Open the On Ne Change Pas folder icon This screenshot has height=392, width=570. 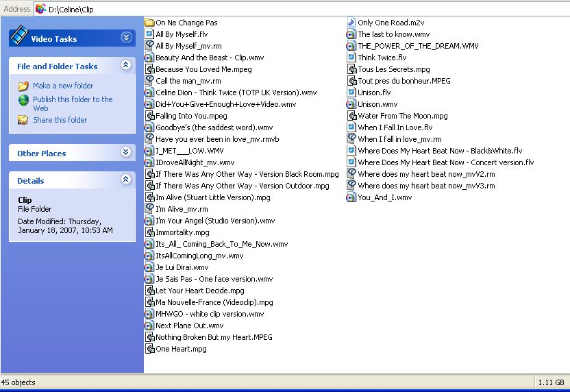pyautogui.click(x=149, y=23)
